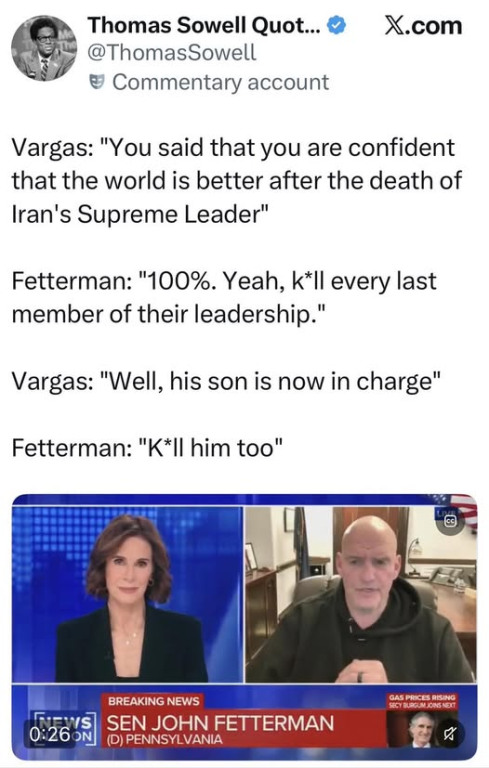Click the first Vargas quote paragraph
Viewport: 489px width, 768px height.
click(236, 181)
